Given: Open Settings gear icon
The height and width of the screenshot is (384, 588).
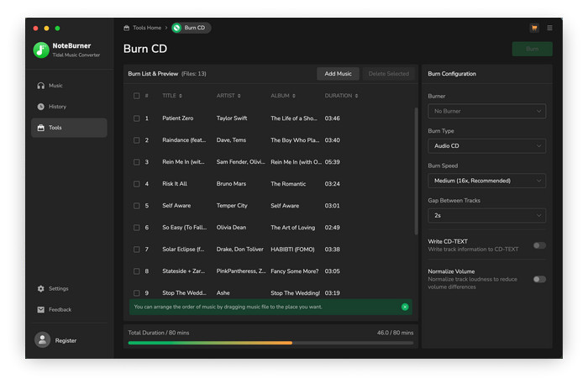Looking at the screenshot, I should (41, 288).
